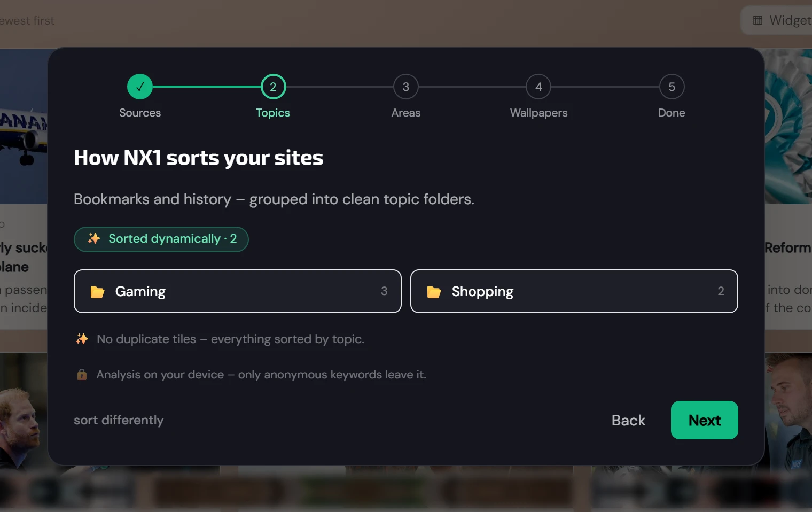812x512 pixels.
Task: Select step 2 Topics circle
Action: pyautogui.click(x=273, y=87)
